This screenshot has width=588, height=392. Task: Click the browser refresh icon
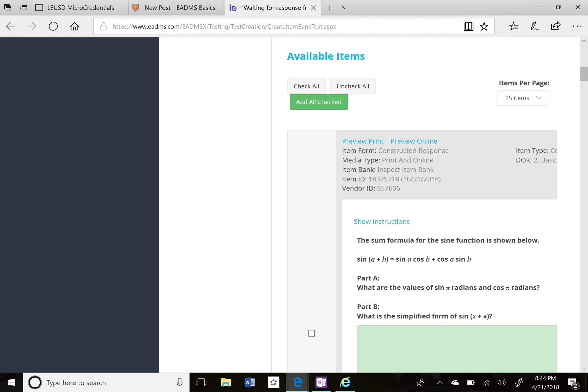53,26
